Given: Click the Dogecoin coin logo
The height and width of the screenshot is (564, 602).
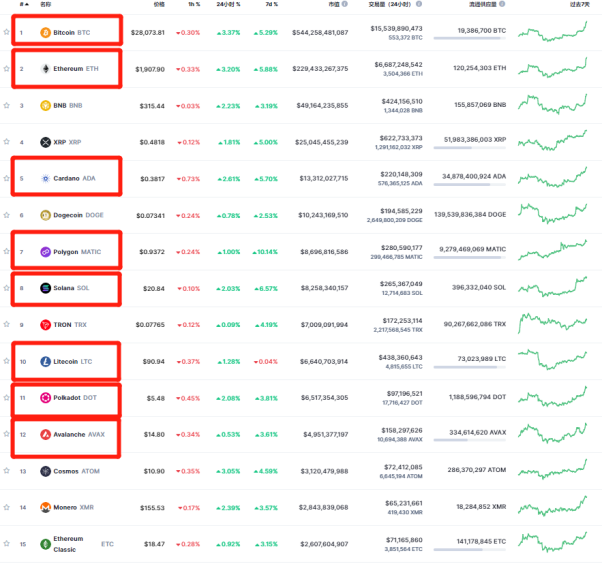Looking at the screenshot, I should (45, 215).
